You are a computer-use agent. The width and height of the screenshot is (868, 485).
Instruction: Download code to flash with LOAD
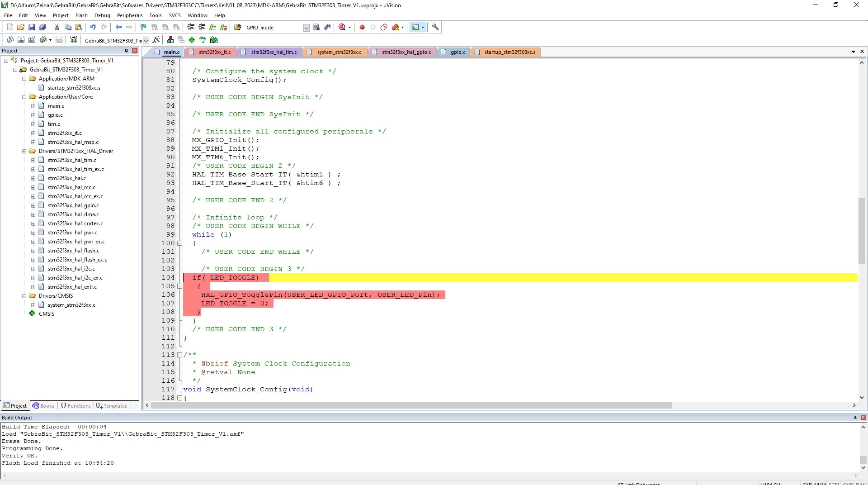[x=74, y=40]
